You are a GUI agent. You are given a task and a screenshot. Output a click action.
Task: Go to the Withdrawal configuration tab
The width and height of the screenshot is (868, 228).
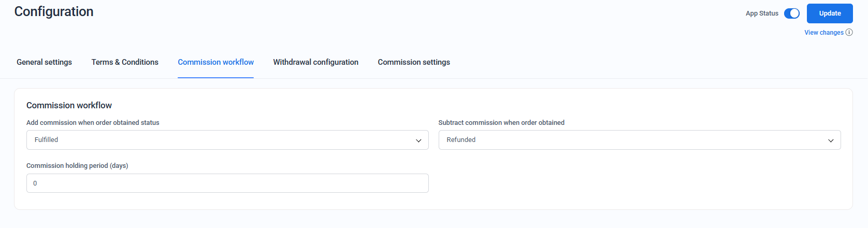(315, 62)
